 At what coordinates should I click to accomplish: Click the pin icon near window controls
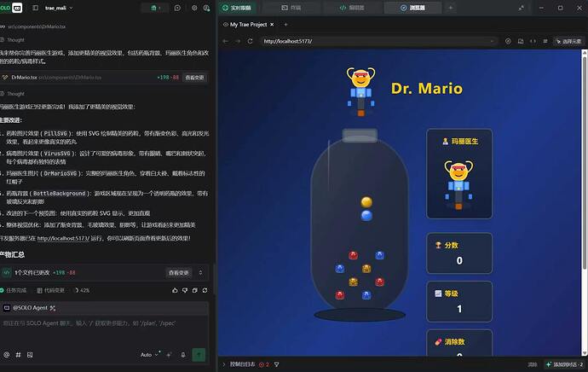(x=522, y=8)
